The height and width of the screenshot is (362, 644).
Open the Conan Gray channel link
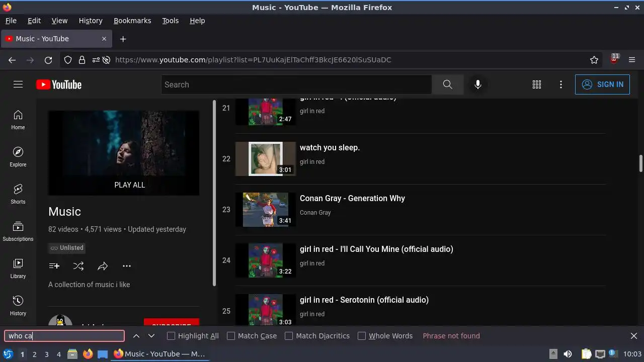point(315,213)
